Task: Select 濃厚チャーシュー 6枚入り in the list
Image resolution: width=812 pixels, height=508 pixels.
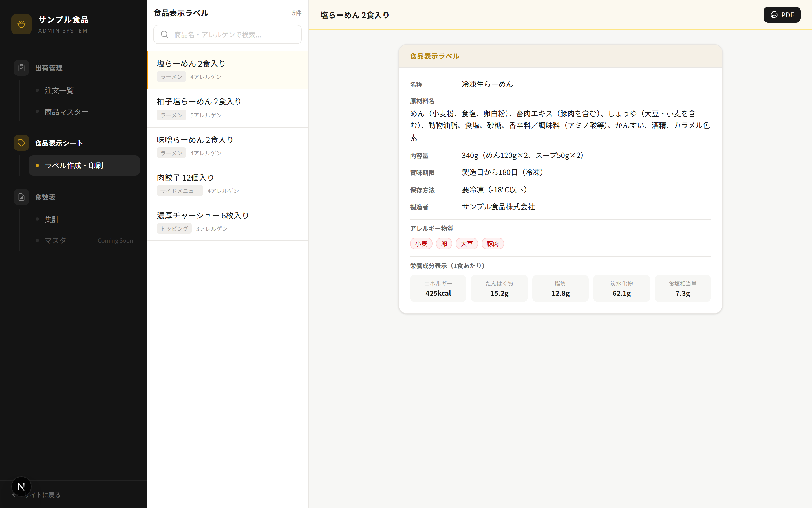Action: pos(228,222)
